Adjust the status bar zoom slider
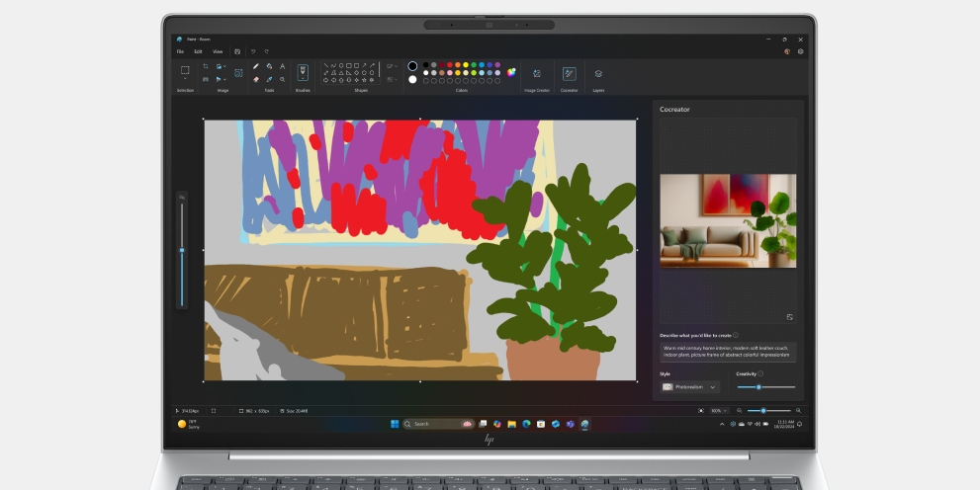The width and height of the screenshot is (980, 490). [x=768, y=411]
